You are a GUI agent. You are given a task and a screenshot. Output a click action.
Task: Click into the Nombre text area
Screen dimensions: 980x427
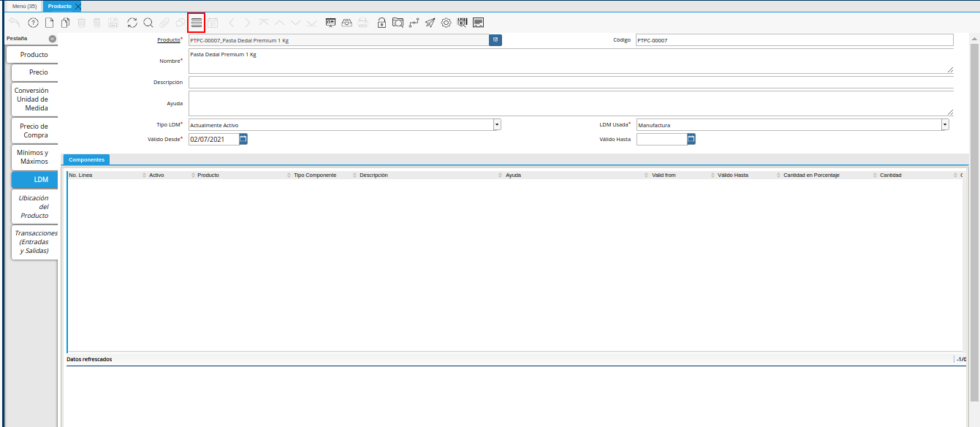[571, 61]
